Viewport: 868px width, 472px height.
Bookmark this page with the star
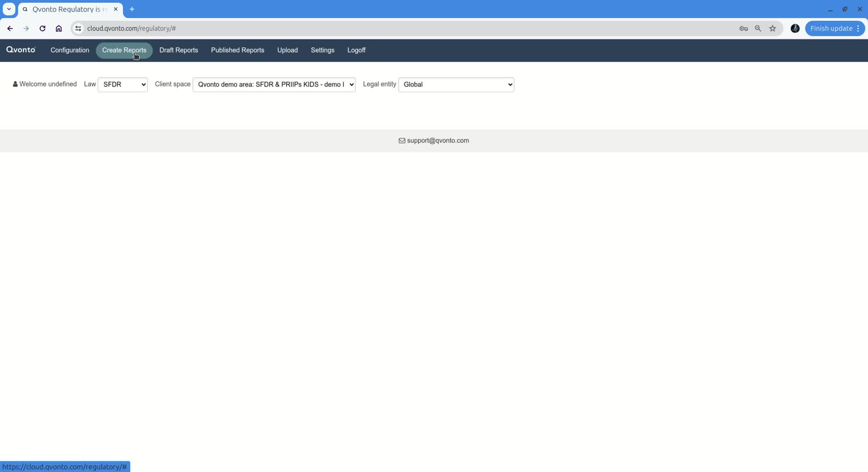[x=773, y=28]
